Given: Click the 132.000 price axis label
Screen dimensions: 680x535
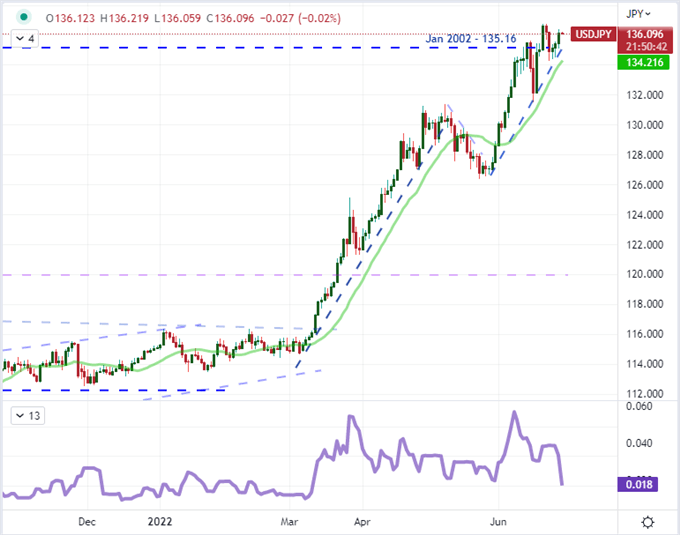Looking at the screenshot, I should coord(644,95).
